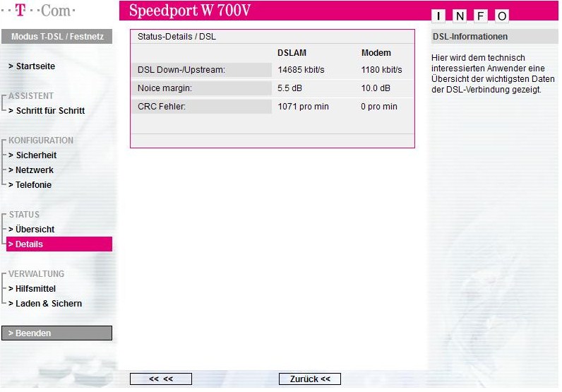
Task: Click the '<< <<' button
Action: click(161, 379)
